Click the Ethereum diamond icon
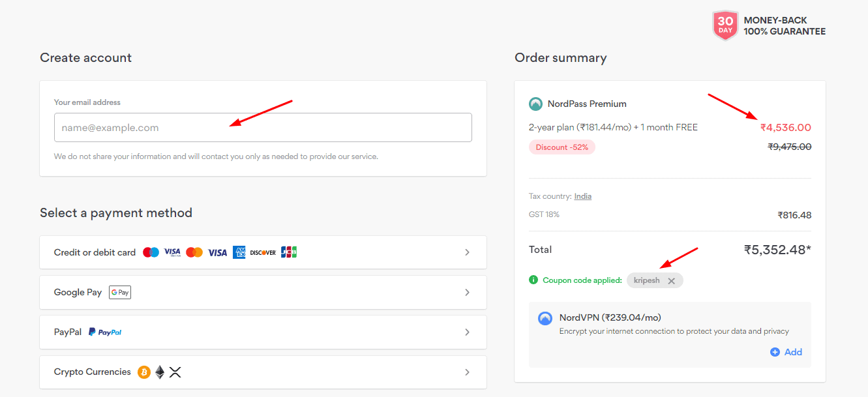This screenshot has width=868, height=397. click(160, 372)
